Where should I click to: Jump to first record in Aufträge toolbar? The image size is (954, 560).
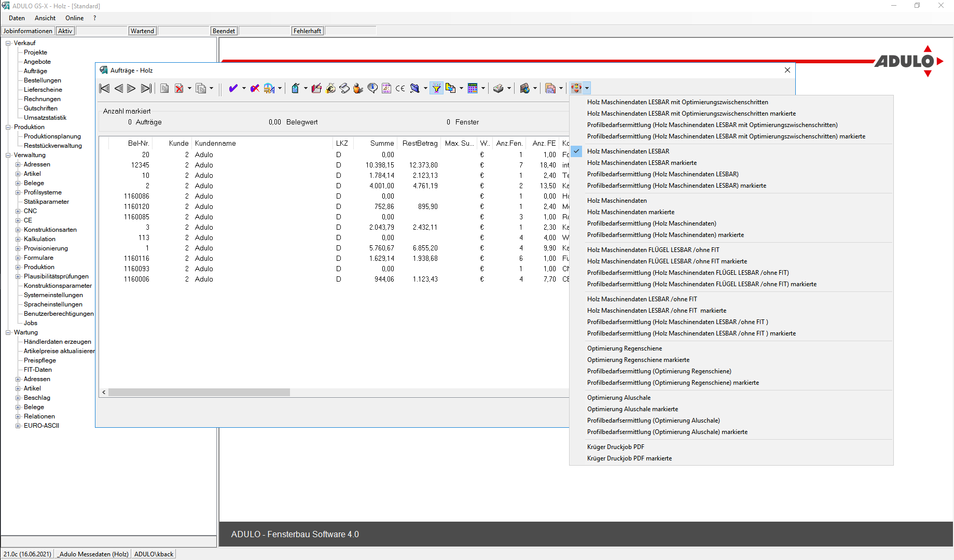point(104,89)
